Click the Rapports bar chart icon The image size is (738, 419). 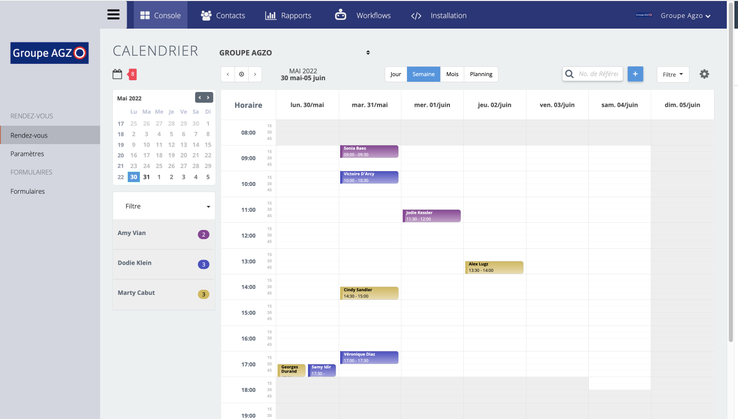point(270,16)
